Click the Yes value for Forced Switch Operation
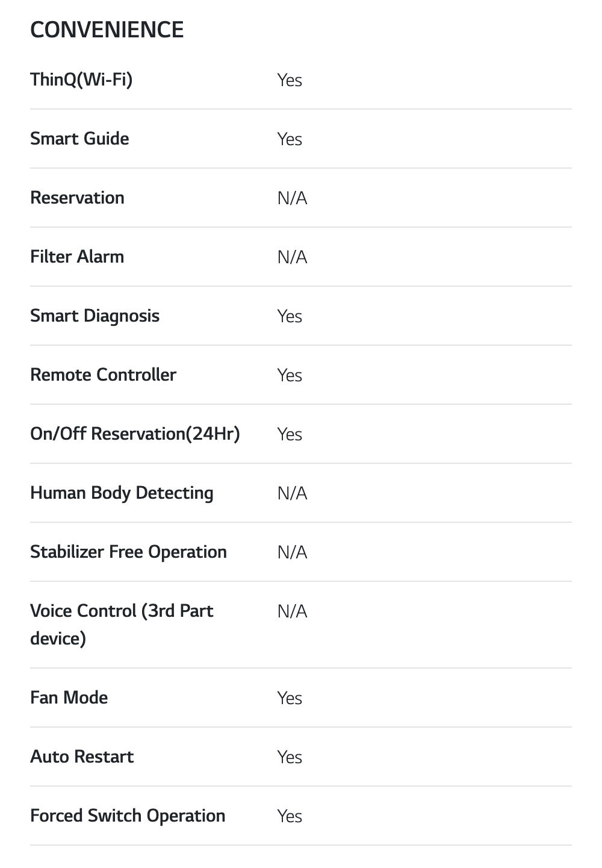Image resolution: width=602 pixels, height=868 pixels. tap(290, 816)
